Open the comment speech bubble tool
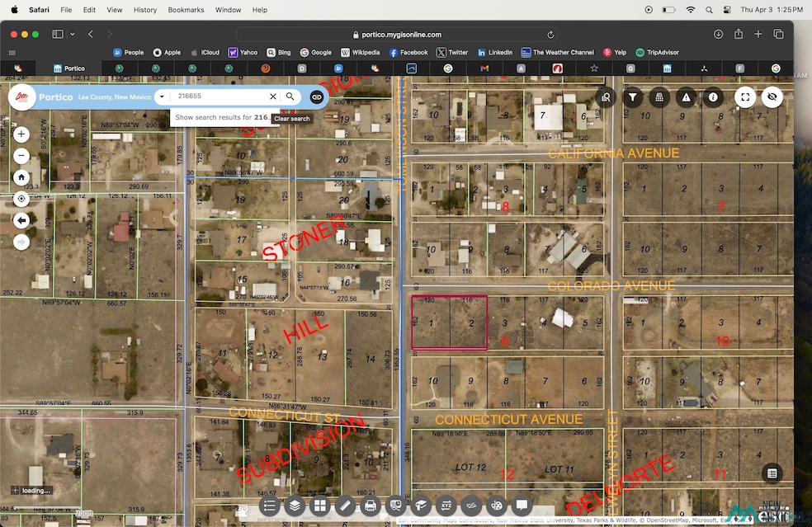This screenshot has height=527, width=812. pyautogui.click(x=522, y=506)
